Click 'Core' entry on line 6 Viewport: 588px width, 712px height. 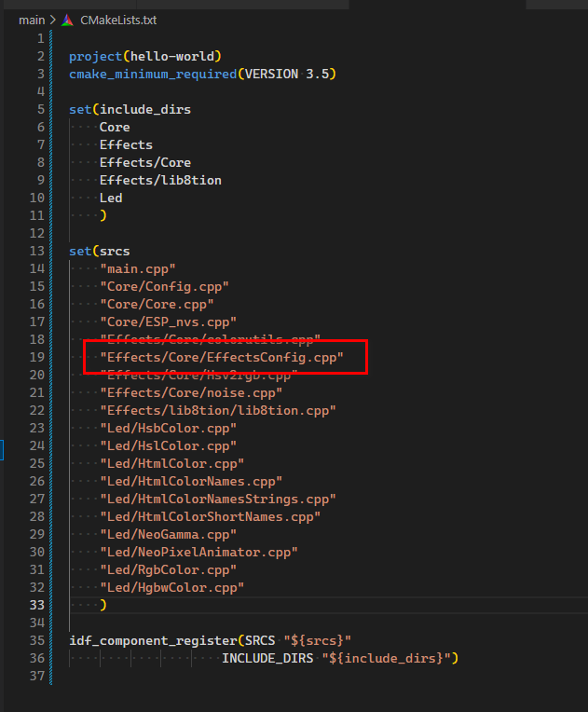point(115,127)
